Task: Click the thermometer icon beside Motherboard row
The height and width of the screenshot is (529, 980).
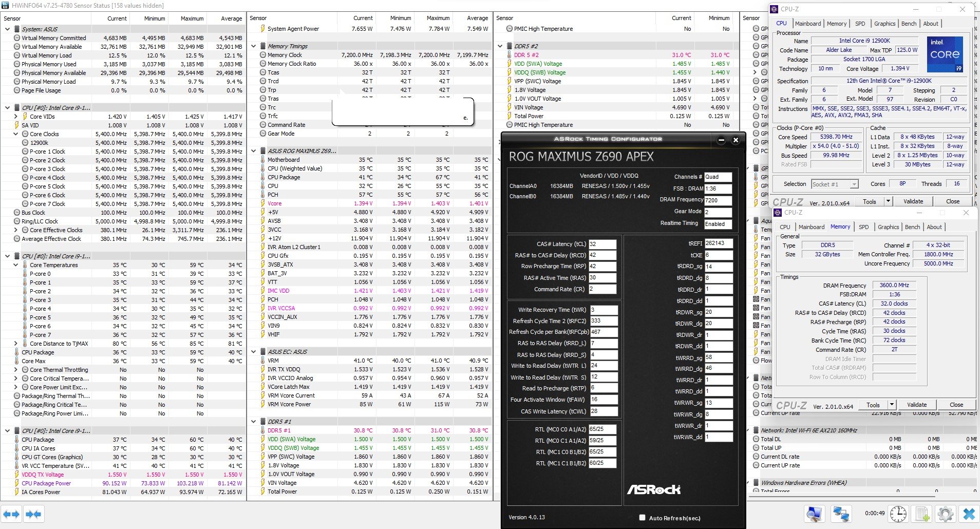Action: click(x=263, y=160)
